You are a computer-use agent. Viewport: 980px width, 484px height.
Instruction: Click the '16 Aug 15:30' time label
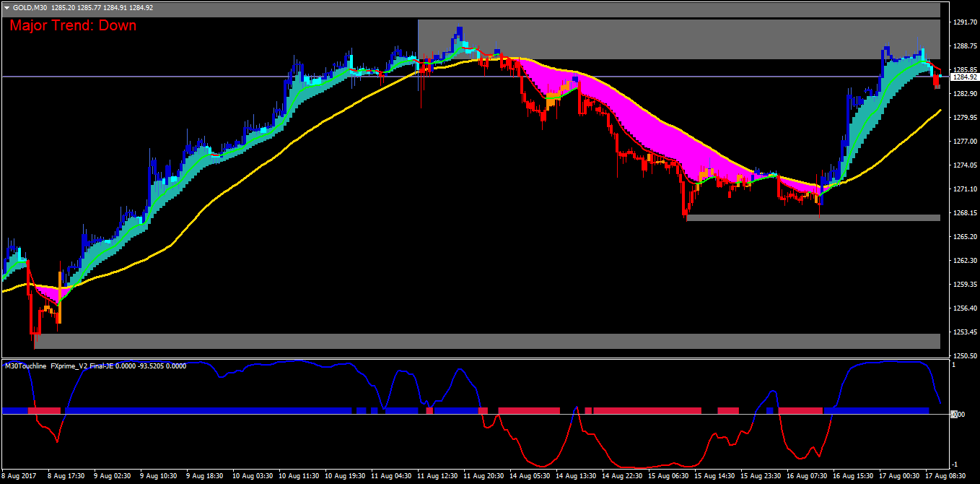pos(853,477)
